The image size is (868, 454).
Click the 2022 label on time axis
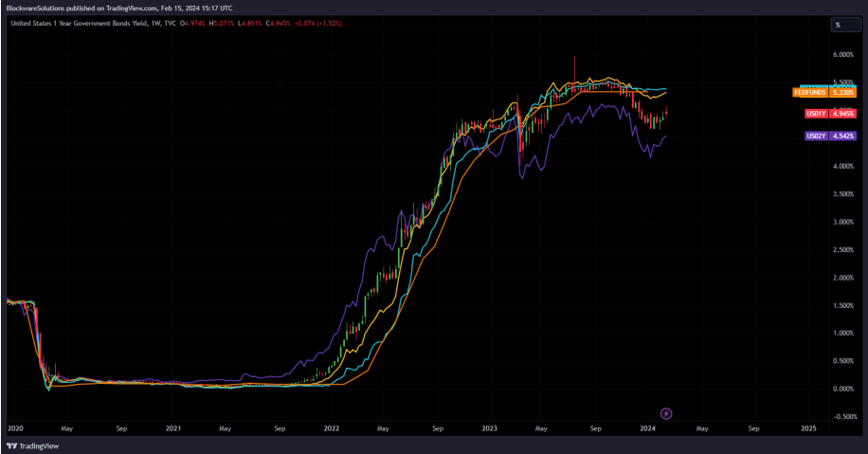(333, 428)
